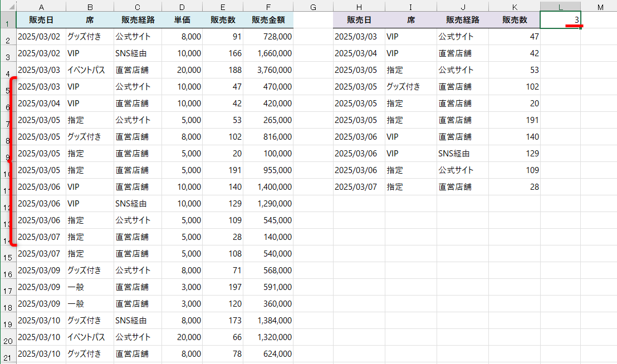Click value 102 in column K

[x=515, y=87]
